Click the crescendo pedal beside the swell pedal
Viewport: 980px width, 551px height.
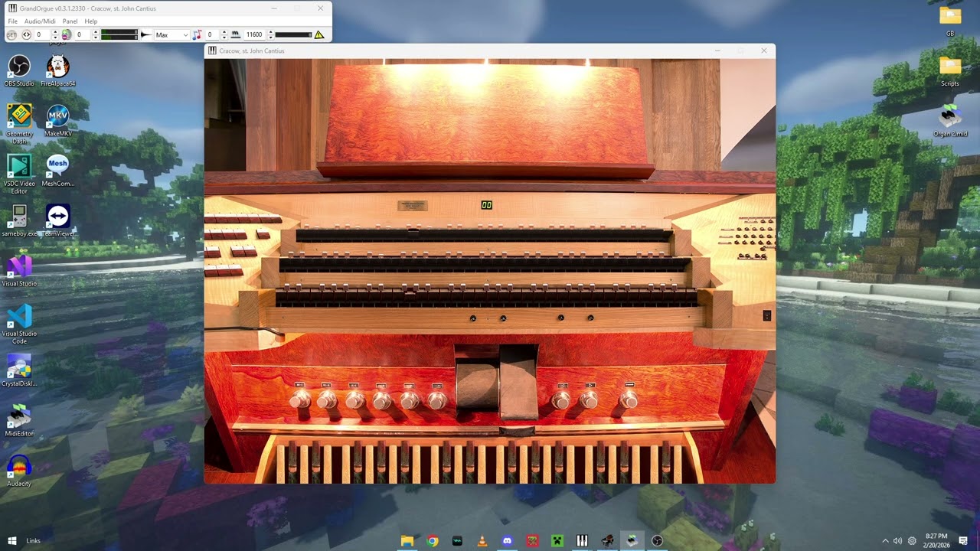[520, 383]
